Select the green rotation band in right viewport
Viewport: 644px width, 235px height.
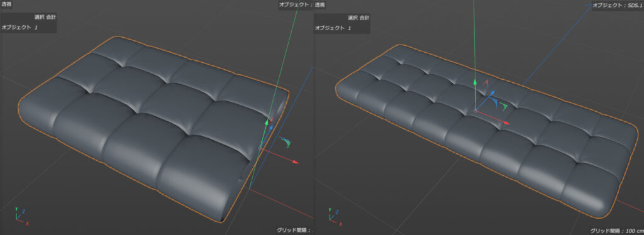[x=504, y=106]
